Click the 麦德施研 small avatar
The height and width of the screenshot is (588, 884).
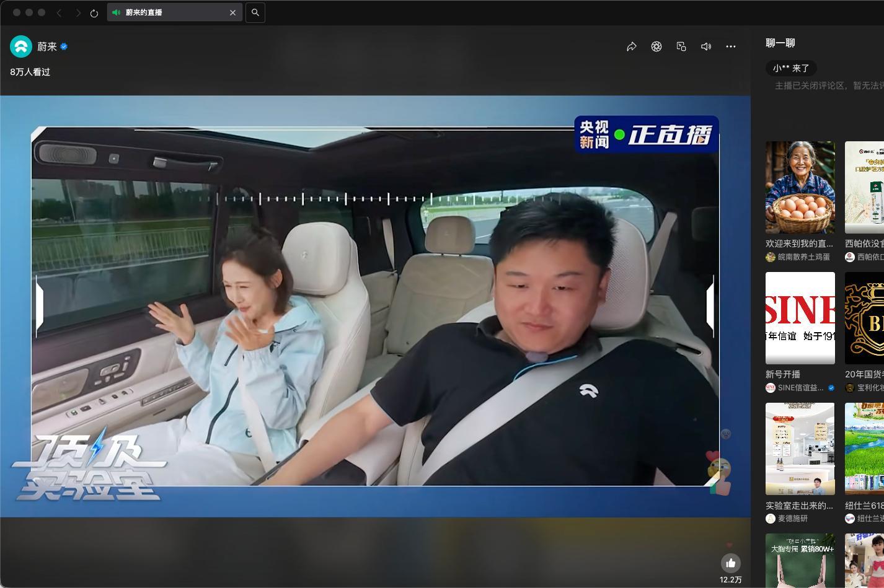[771, 518]
